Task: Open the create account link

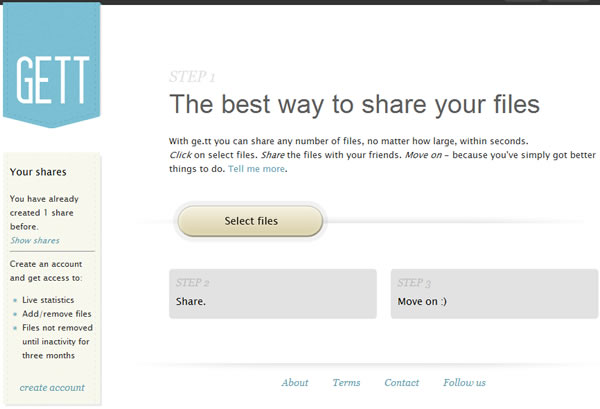Action: coord(52,388)
